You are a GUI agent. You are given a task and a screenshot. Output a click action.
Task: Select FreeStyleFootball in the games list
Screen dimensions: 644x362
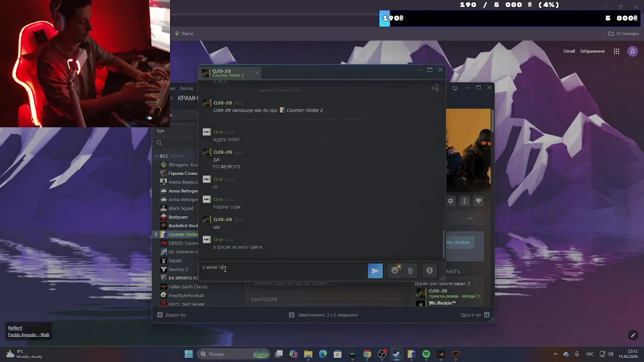pos(182,295)
